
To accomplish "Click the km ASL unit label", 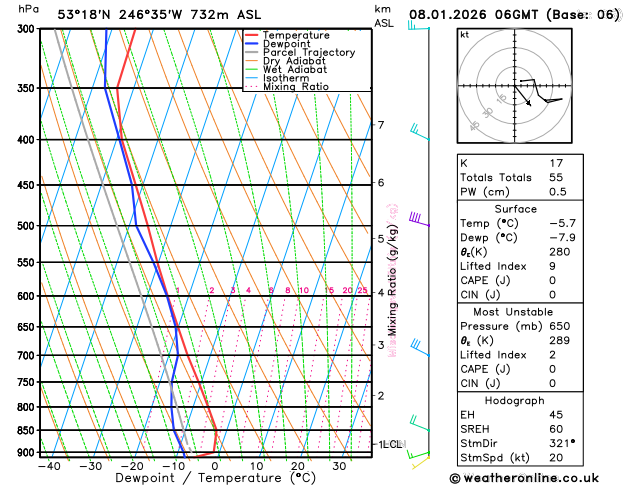I will pos(384,16).
